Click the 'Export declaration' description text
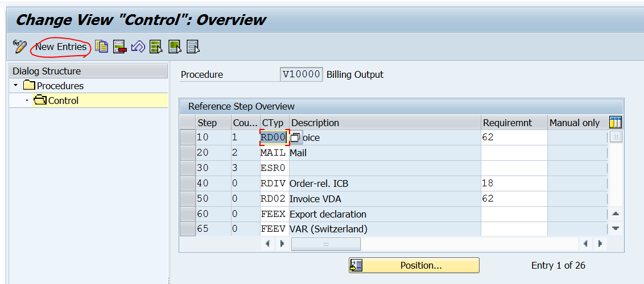644x284 pixels. tap(328, 214)
